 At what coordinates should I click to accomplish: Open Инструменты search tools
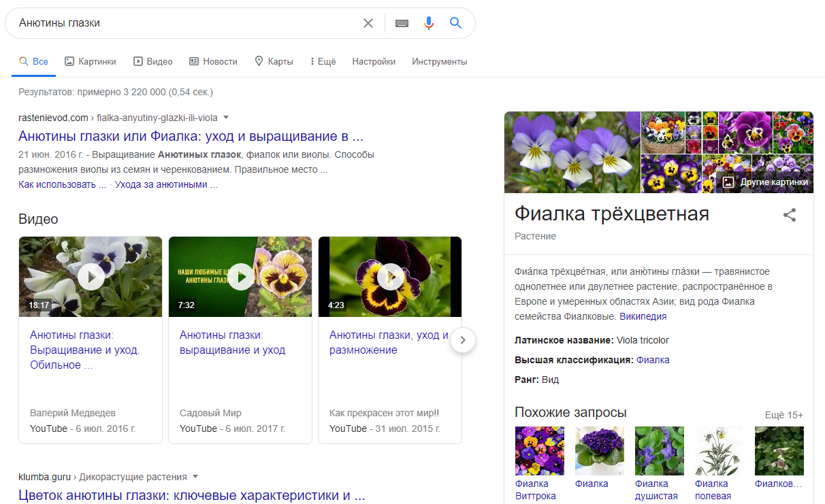click(439, 61)
